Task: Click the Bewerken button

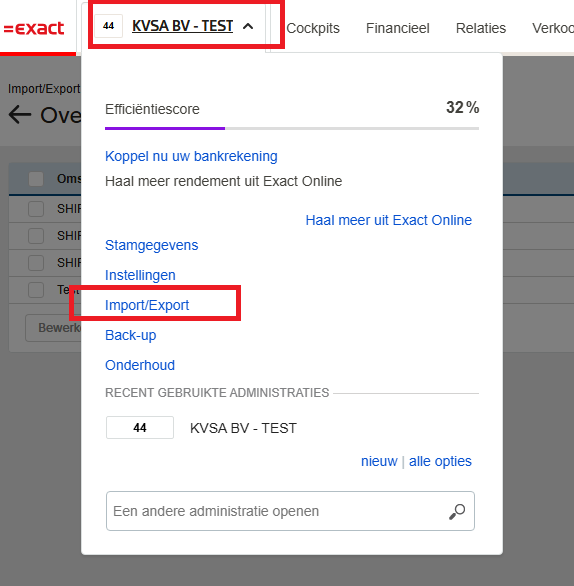Action: [53, 328]
